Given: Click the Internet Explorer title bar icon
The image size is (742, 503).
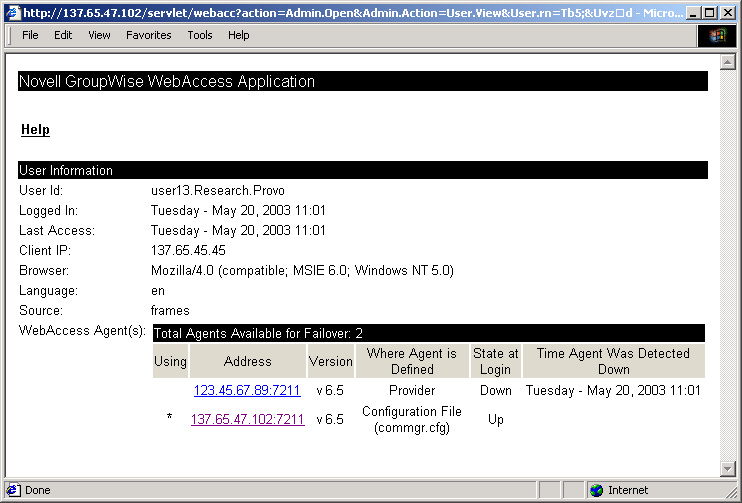Looking at the screenshot, I should pyautogui.click(x=12, y=13).
